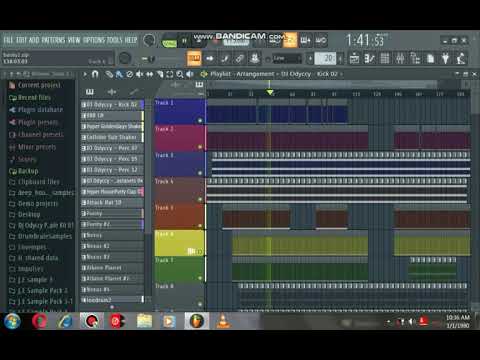Viewport: 480px width, 360px height.
Task: Show audio clips with picker waveform icon
Action: tap(112, 91)
